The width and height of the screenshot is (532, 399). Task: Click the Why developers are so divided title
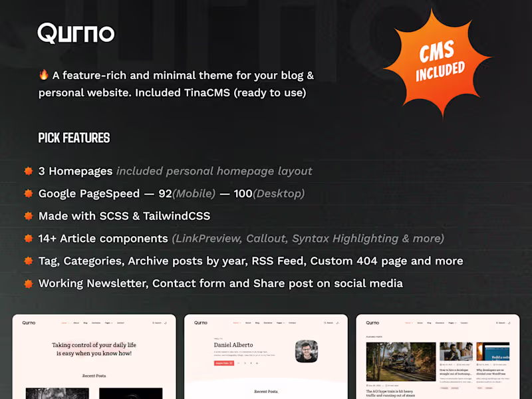pyautogui.click(x=492, y=372)
